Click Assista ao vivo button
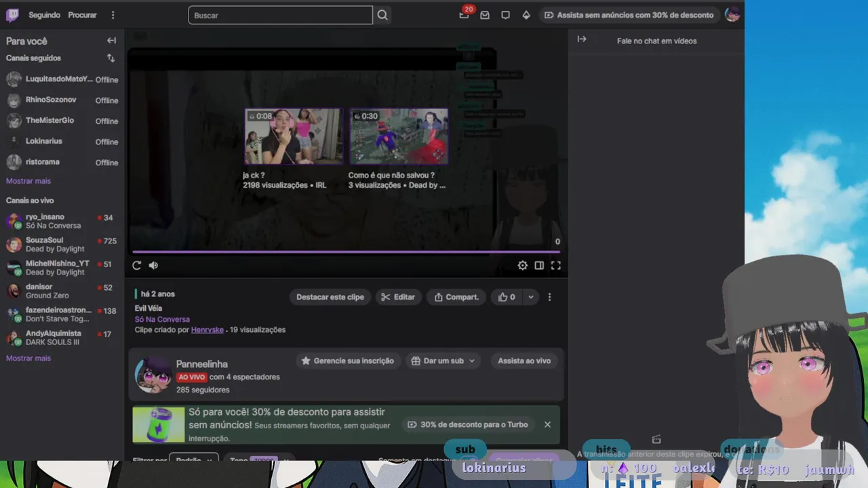The height and width of the screenshot is (488, 868). tap(524, 361)
